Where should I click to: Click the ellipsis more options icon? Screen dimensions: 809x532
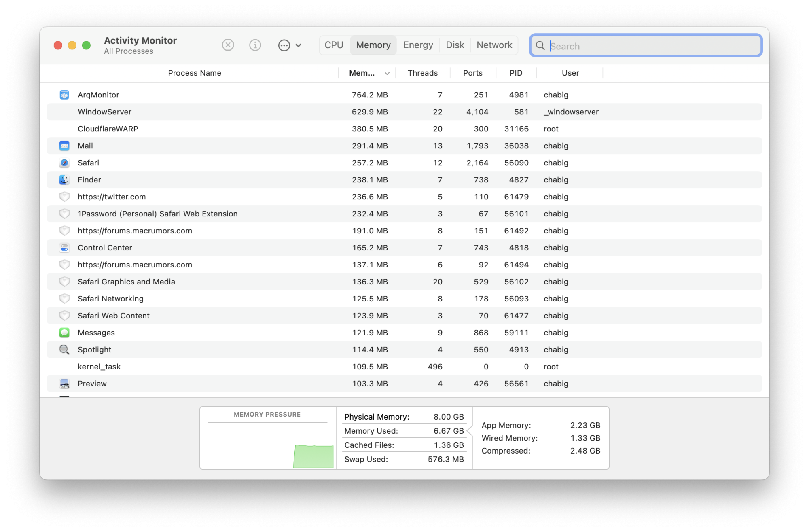coord(284,45)
